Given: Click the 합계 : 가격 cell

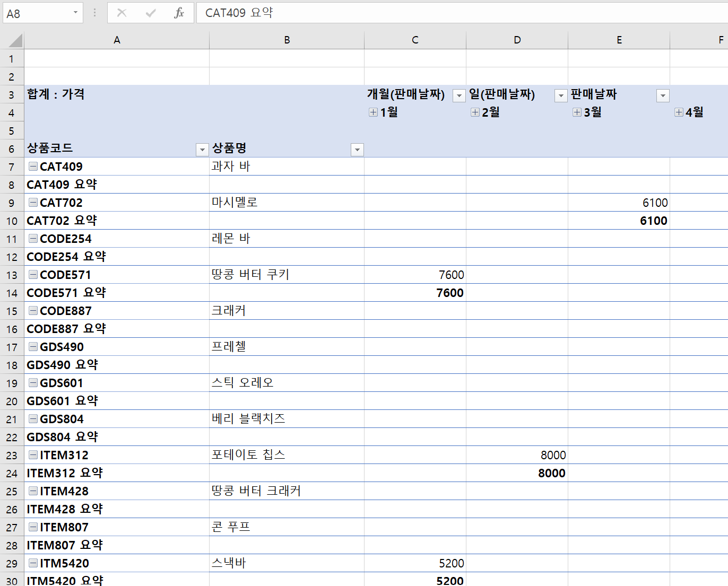Looking at the screenshot, I should 117,94.
